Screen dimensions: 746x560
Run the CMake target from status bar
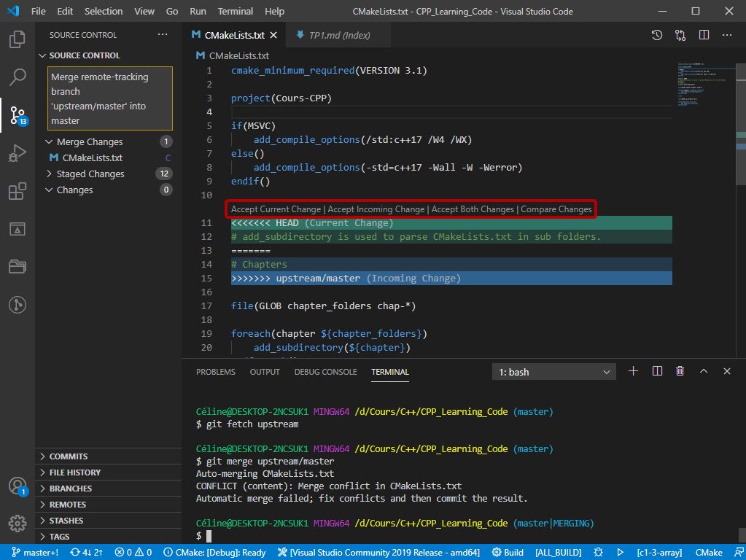(621, 553)
